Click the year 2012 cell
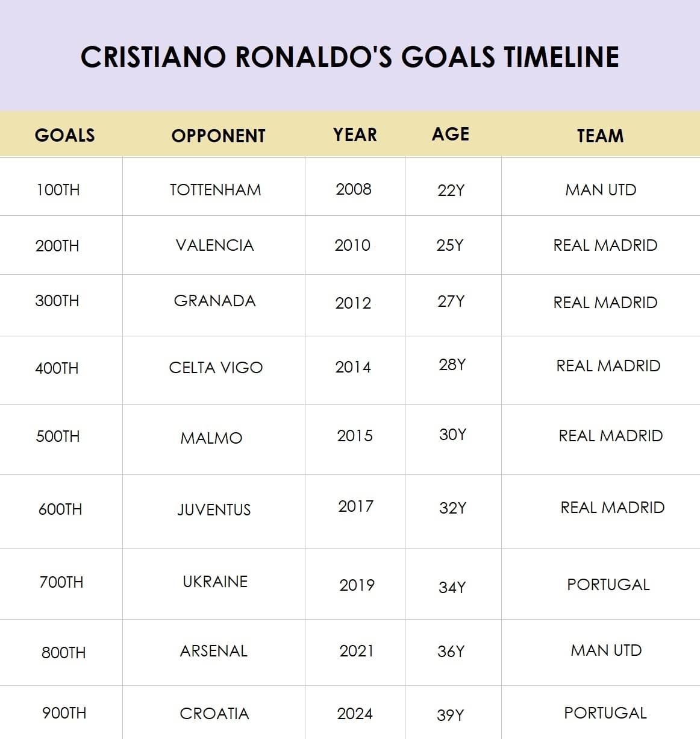 [354, 303]
